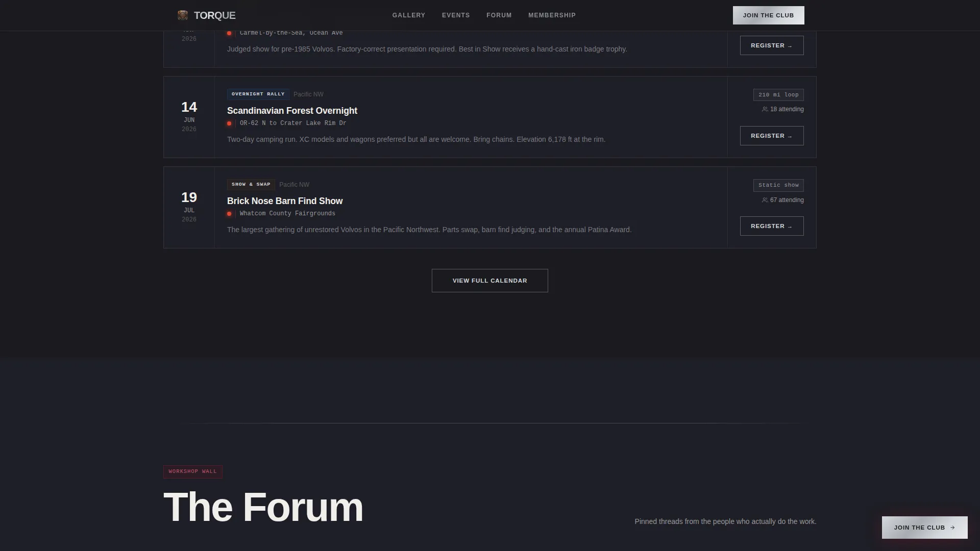This screenshot has height=551, width=980.
Task: Click The Forum heading
Action: click(x=263, y=507)
